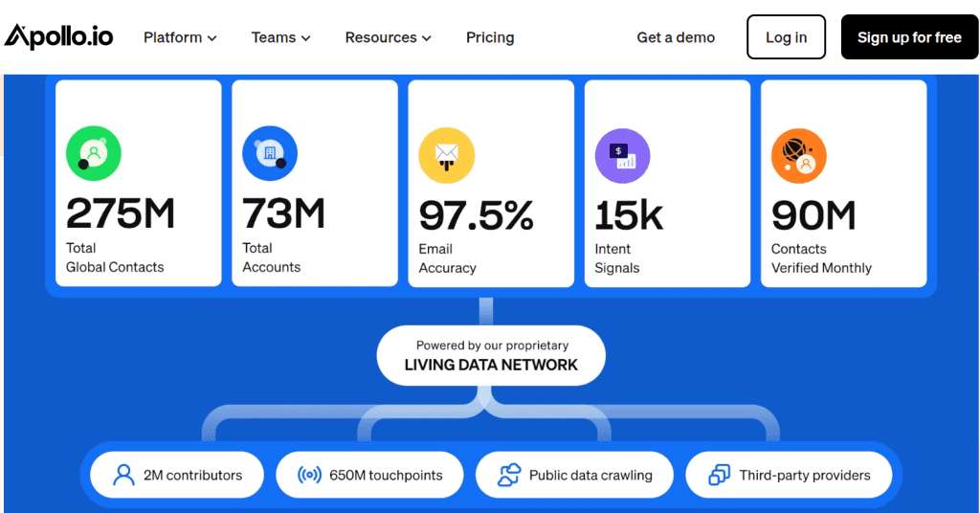
Task: Click the Sign up for free button
Action: (908, 37)
